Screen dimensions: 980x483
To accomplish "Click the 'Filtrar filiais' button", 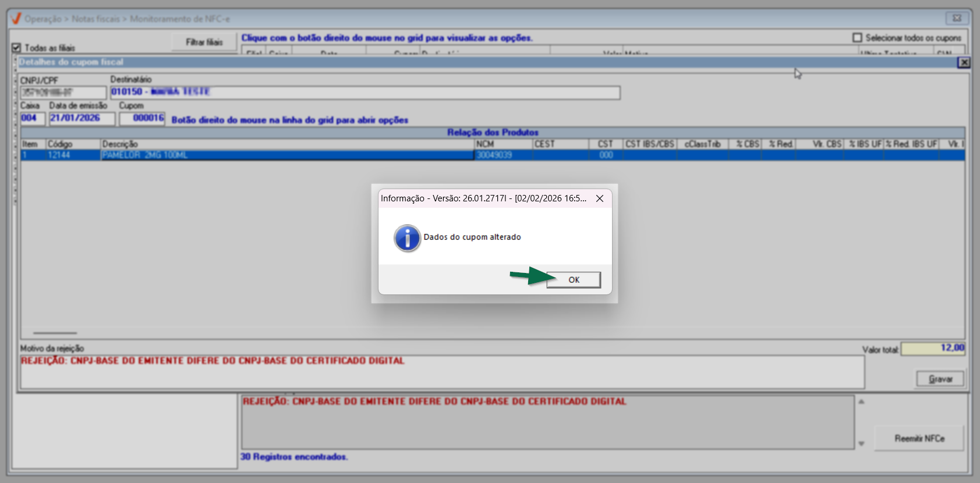I will point(204,42).
